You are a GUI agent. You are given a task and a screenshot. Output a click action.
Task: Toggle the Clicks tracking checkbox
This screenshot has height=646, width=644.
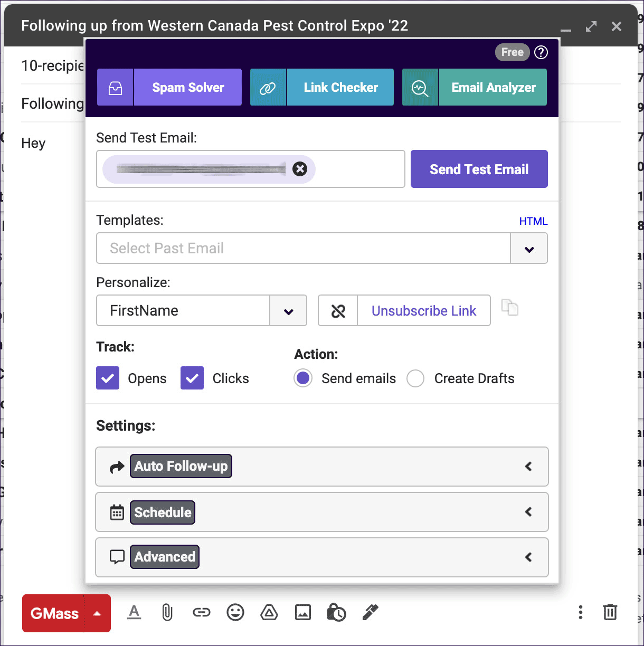pos(192,378)
